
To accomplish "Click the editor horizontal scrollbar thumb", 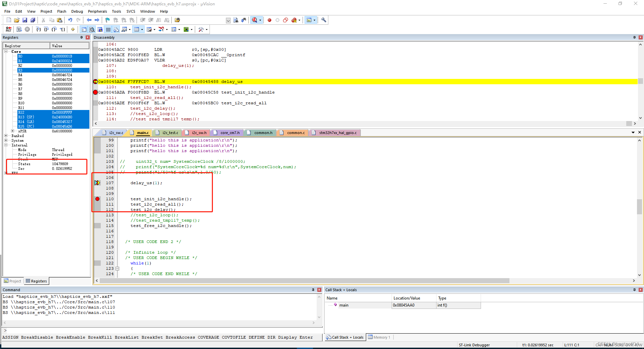I will [x=305, y=281].
